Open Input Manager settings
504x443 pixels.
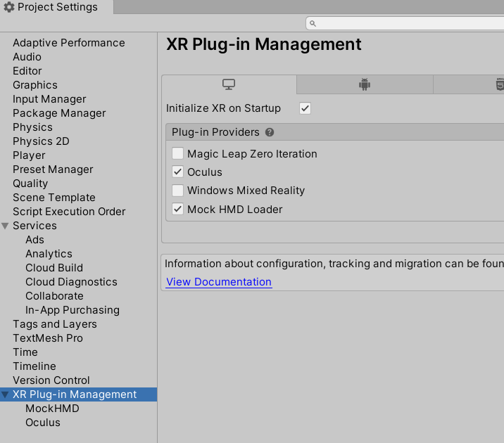click(x=49, y=99)
